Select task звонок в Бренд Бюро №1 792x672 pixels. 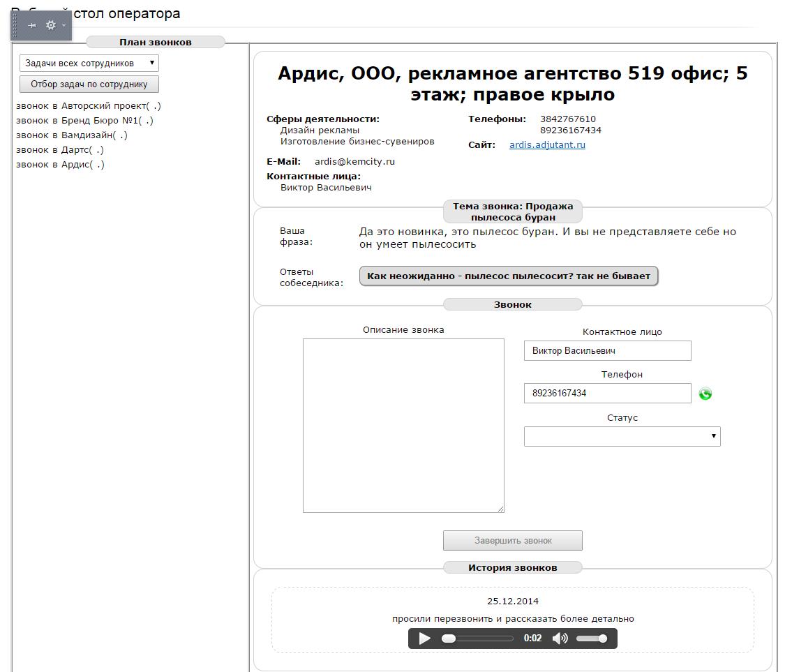coord(84,121)
